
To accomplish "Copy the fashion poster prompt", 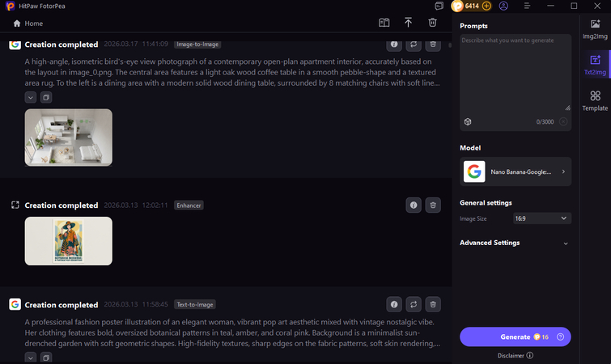I will click(x=46, y=358).
